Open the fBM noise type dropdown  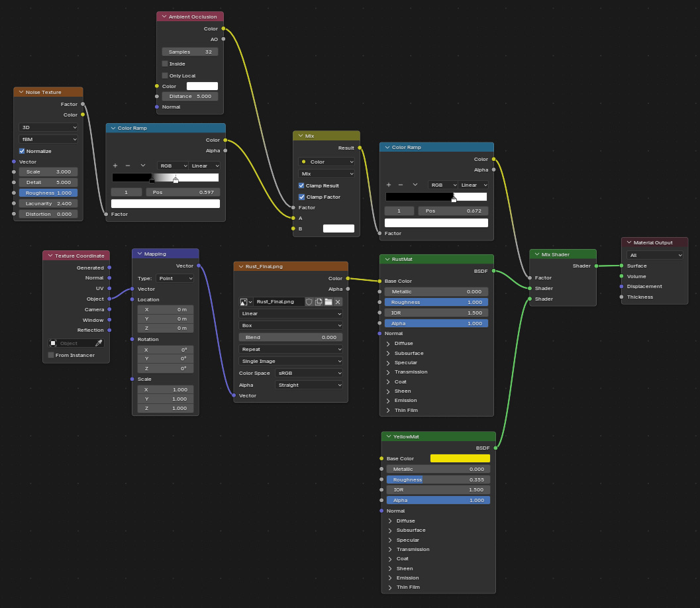[x=48, y=139]
